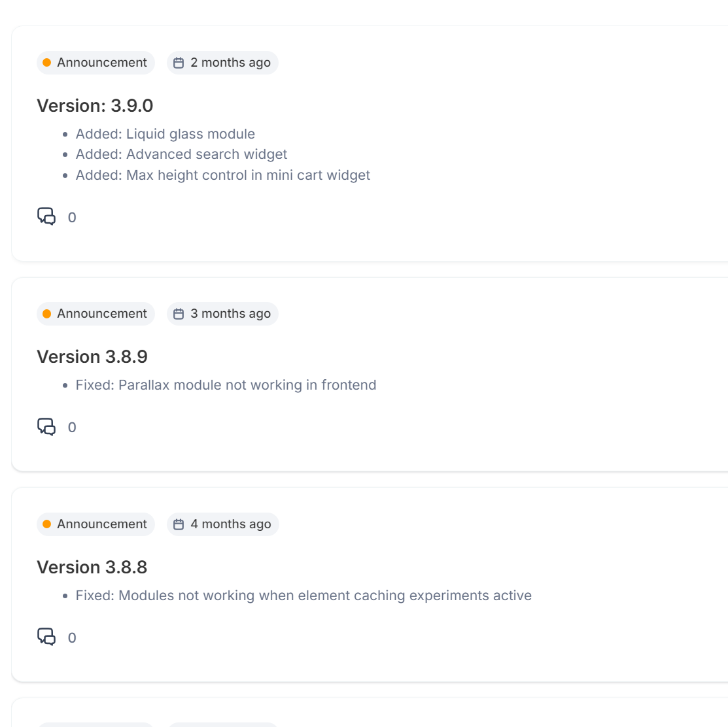
Task: Click calendar icon beside "2 months ago"
Action: click(x=179, y=63)
